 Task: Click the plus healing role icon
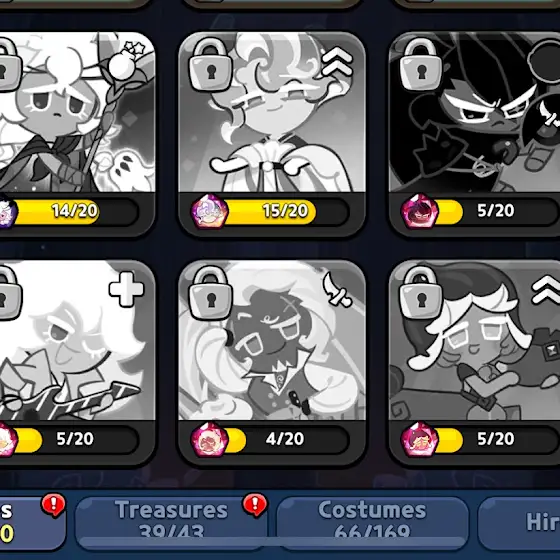click(x=126, y=289)
